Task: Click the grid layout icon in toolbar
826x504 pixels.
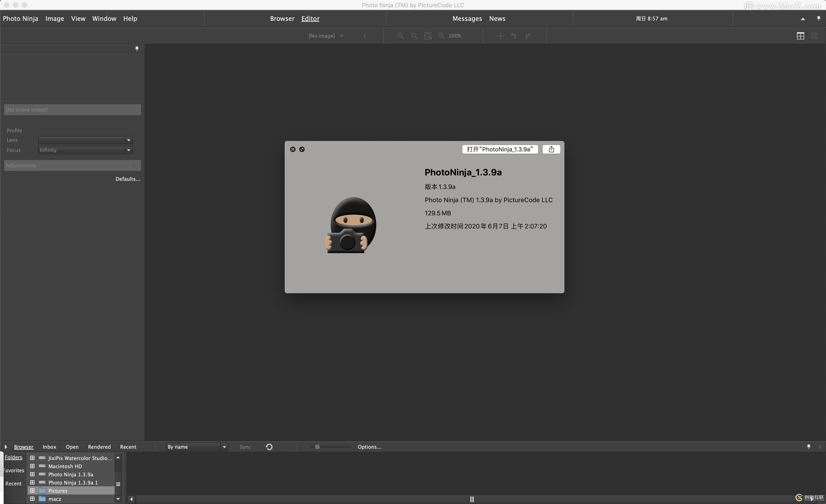Action: pyautogui.click(x=801, y=36)
